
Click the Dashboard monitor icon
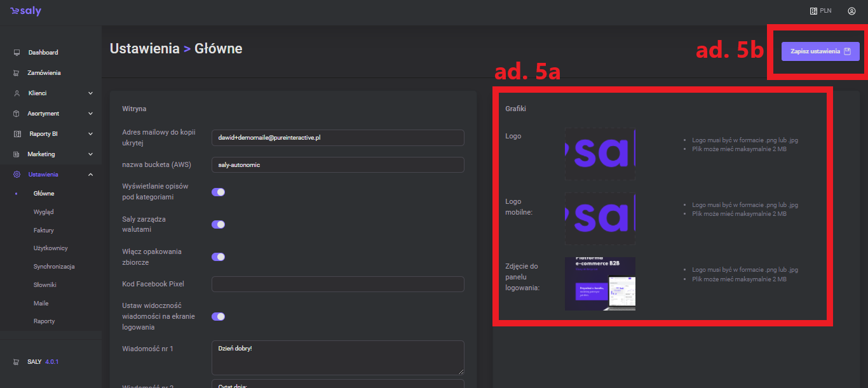tap(17, 53)
